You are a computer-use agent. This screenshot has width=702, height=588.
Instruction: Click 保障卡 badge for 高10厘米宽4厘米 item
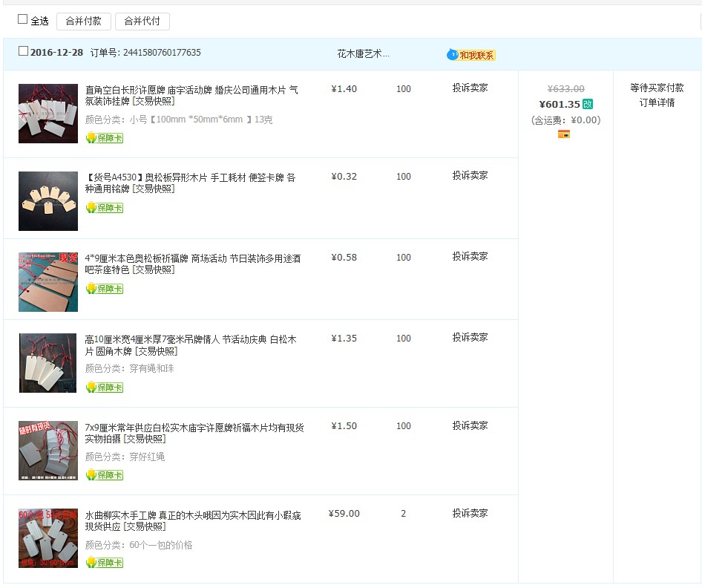pyautogui.click(x=105, y=388)
